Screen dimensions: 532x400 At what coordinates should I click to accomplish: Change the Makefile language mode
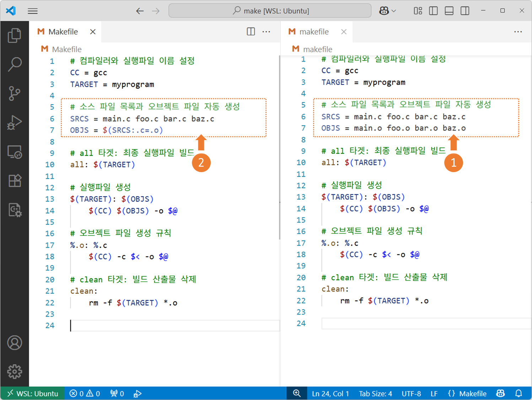click(x=473, y=393)
